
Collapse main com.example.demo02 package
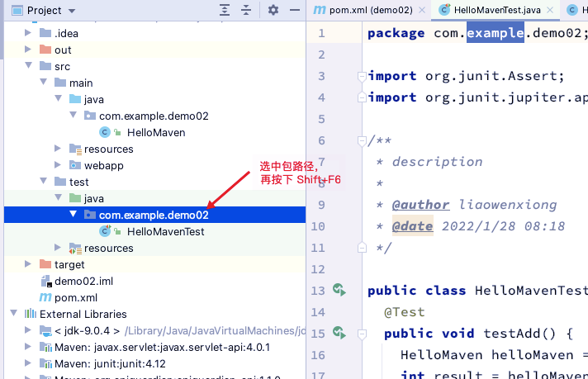[73, 115]
